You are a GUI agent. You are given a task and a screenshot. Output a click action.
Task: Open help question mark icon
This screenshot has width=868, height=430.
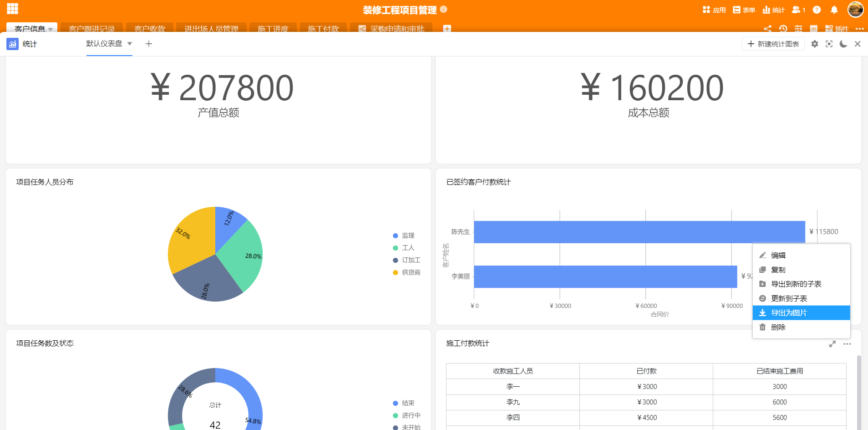coord(817,10)
